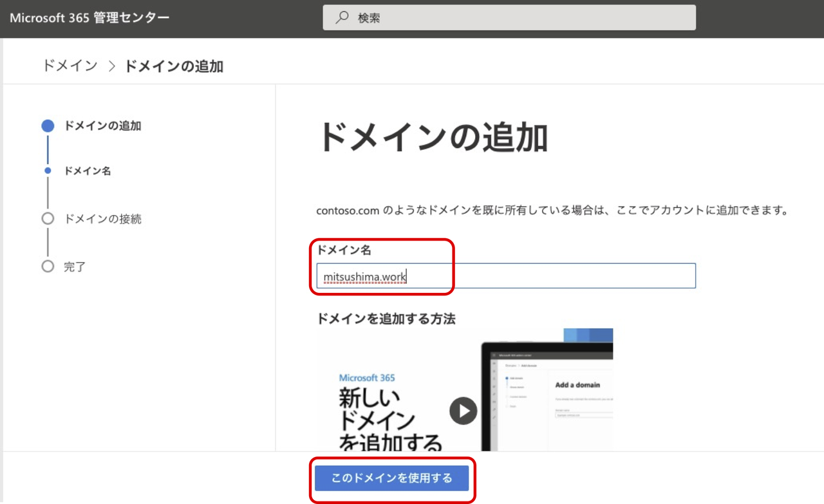This screenshot has height=504, width=824.
Task: Open the 新しいドメインを追加する video thumbnail
Action: coord(465,390)
